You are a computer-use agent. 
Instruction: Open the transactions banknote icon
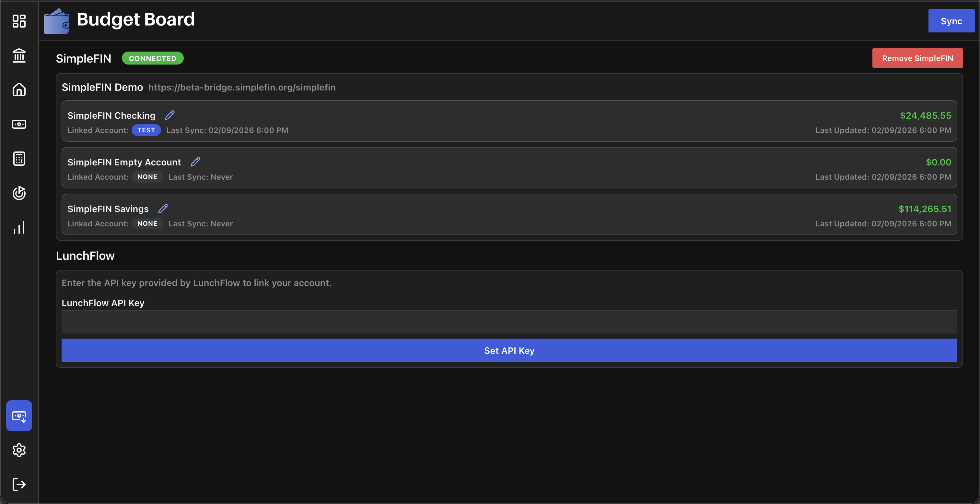(19, 124)
